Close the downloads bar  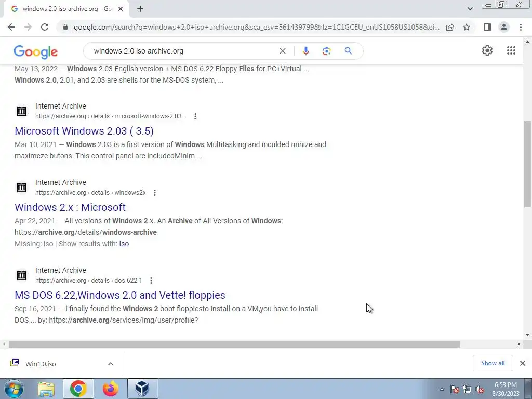click(x=523, y=363)
